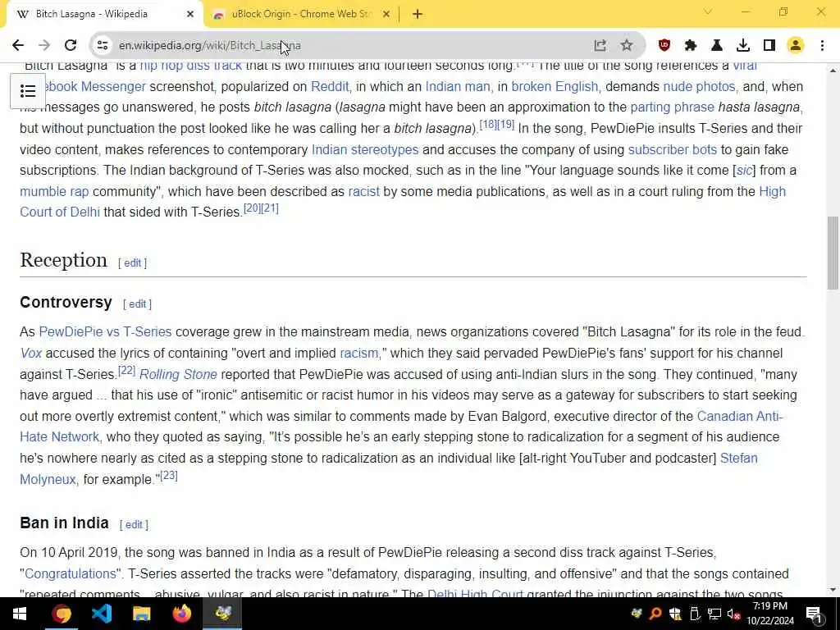Click the orange magnifier tray icon

(x=655, y=614)
